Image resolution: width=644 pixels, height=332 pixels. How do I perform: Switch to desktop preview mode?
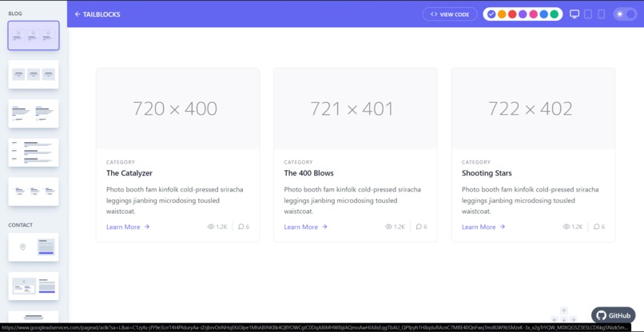[574, 14]
